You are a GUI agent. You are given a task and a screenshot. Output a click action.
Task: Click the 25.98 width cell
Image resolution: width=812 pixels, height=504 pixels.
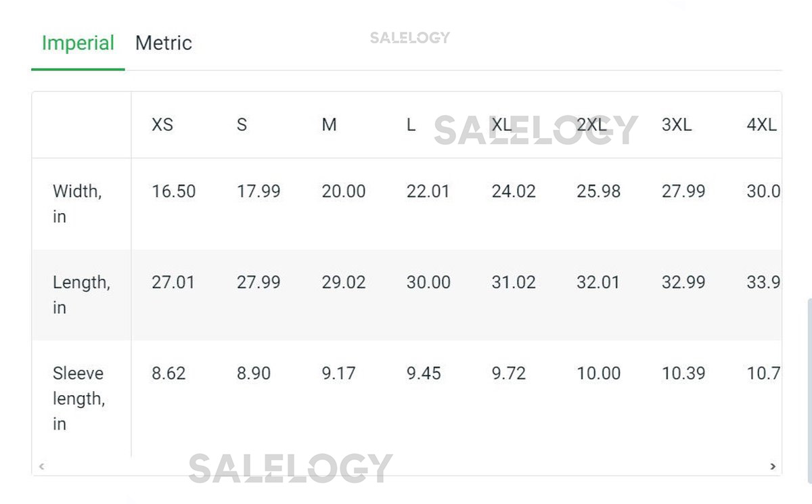click(598, 191)
